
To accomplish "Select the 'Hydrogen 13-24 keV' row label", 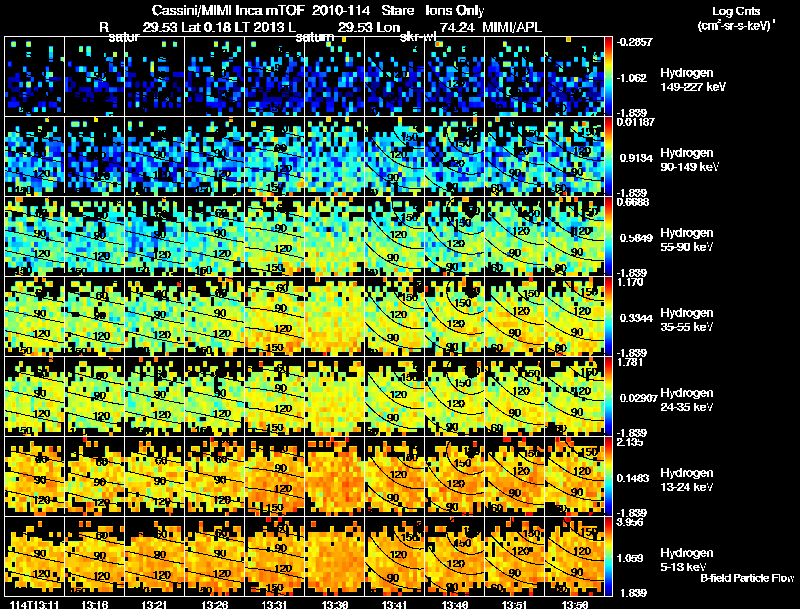I will pyautogui.click(x=686, y=480).
